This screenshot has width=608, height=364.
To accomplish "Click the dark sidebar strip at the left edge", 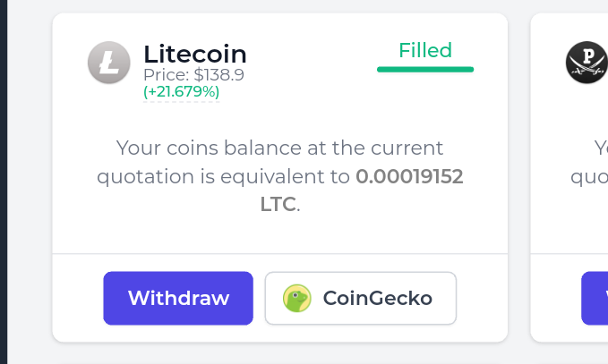I will (4, 179).
